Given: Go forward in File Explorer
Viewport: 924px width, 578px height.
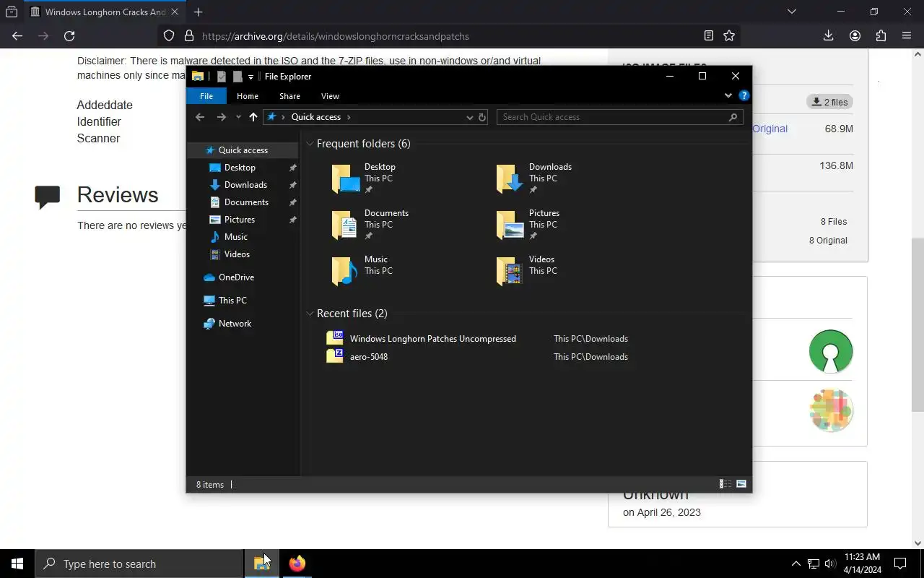Looking at the screenshot, I should [222, 117].
